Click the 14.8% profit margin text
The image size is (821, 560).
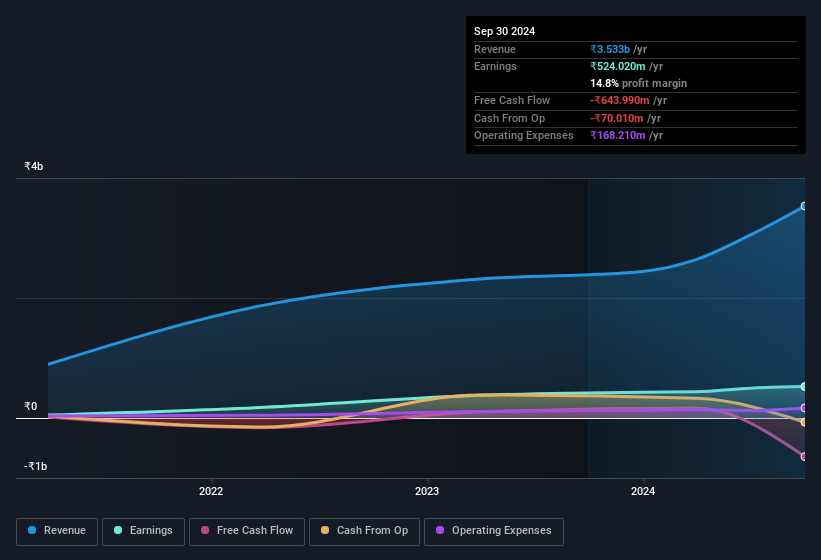pos(638,83)
